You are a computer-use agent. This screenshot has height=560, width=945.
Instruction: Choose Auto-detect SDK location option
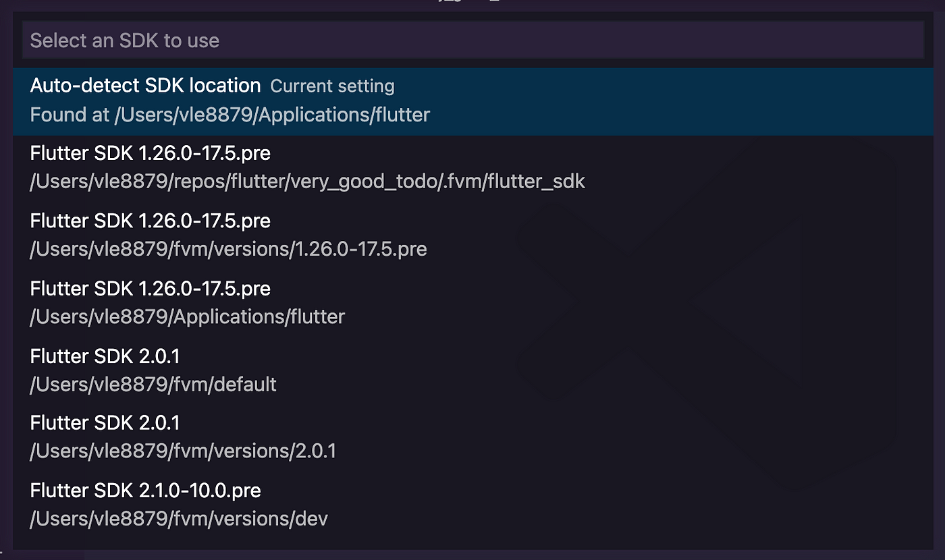point(473,101)
